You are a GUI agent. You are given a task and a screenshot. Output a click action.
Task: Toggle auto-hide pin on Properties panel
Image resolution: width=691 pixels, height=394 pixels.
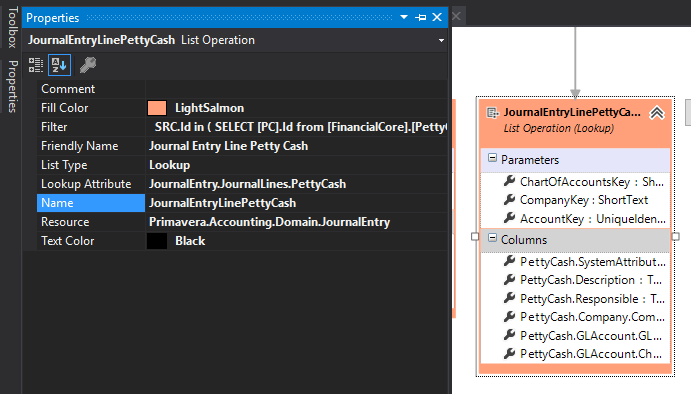420,17
